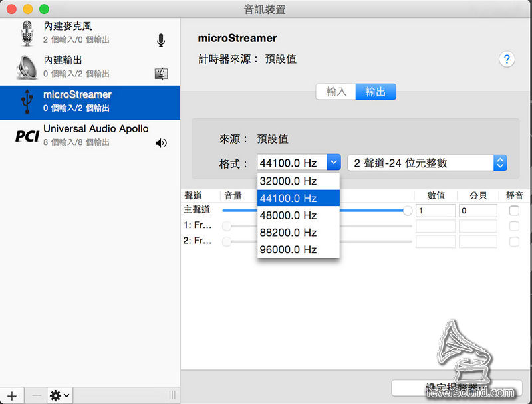The image size is (532, 404).
Task: Click the 聲道 column header
Action: click(x=193, y=195)
